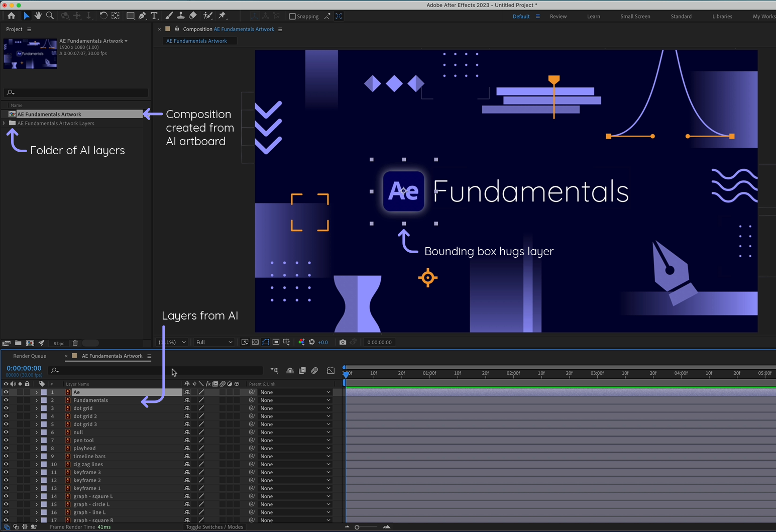Select the Zoom tool

click(49, 16)
